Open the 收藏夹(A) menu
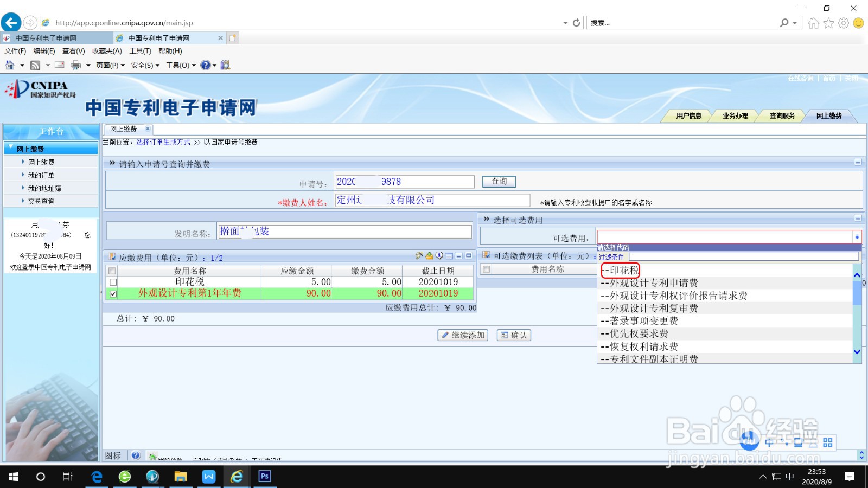 click(x=107, y=51)
